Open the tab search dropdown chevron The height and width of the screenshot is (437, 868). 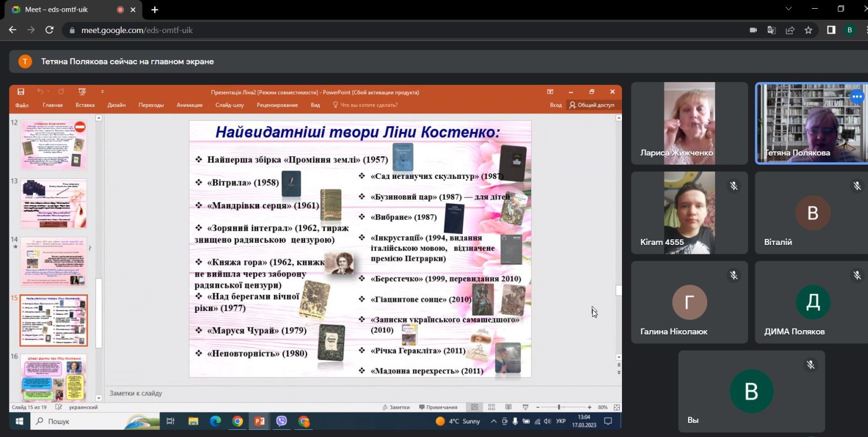tap(788, 9)
